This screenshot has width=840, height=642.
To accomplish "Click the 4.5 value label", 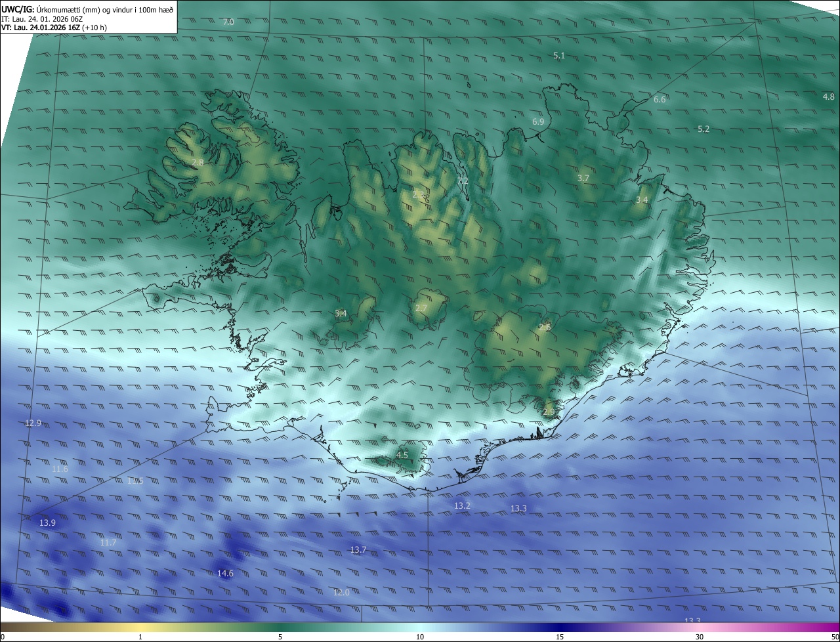I will point(402,455).
